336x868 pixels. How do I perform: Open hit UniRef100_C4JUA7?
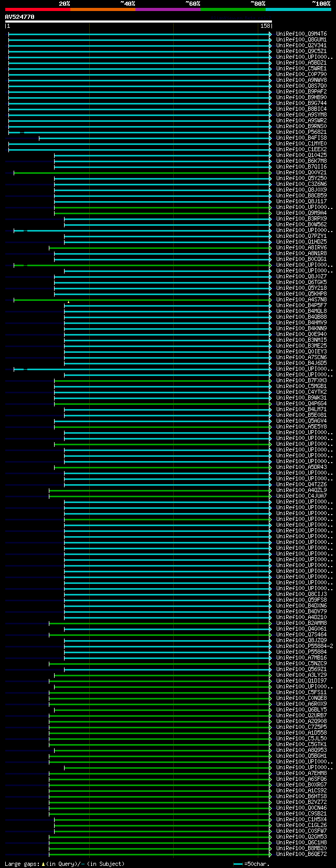(301, 496)
